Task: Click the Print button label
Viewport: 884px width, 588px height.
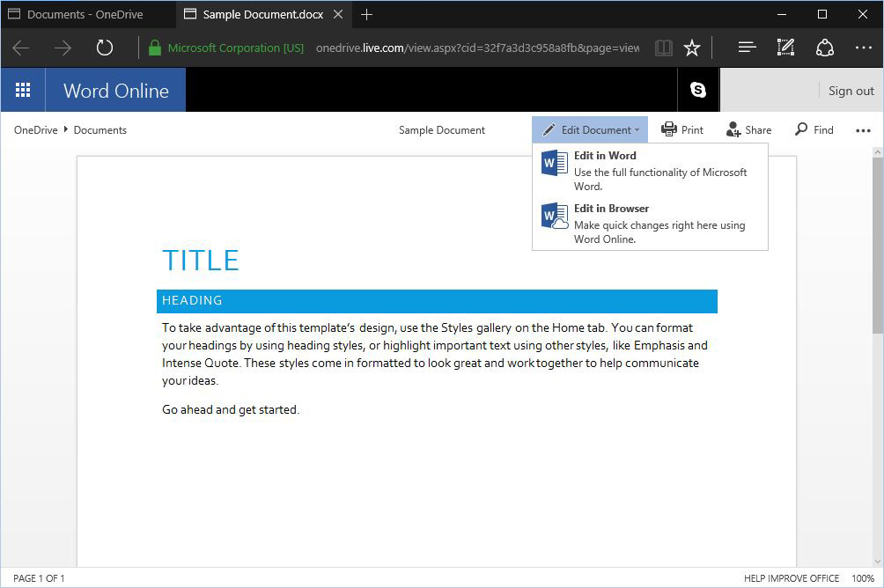Action: tap(692, 129)
